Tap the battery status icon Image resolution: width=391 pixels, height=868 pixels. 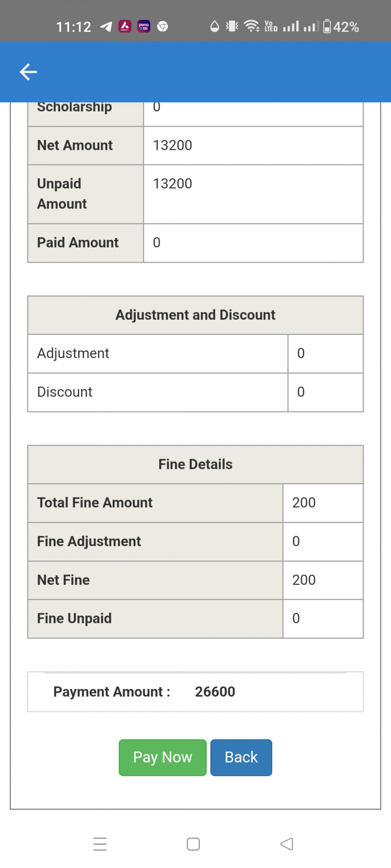tap(327, 26)
